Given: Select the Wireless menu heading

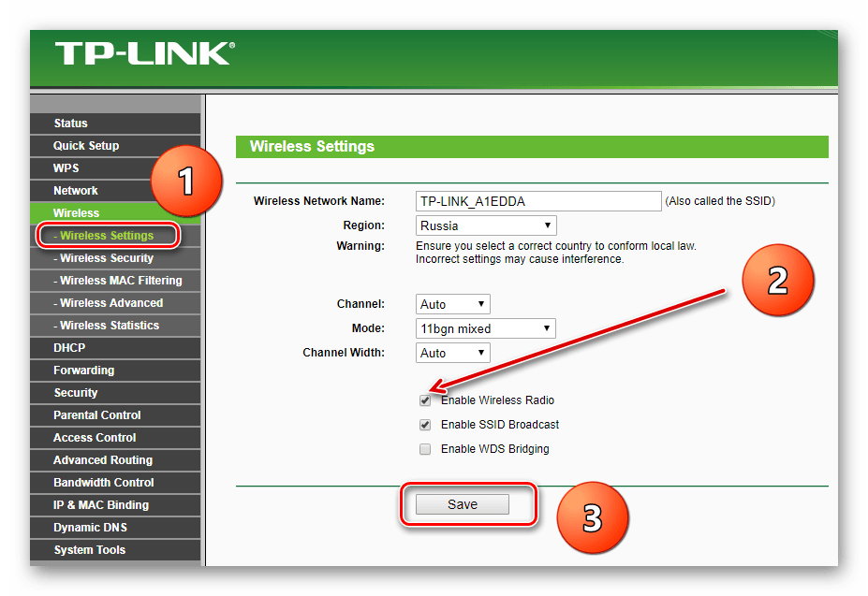Looking at the screenshot, I should [115, 213].
